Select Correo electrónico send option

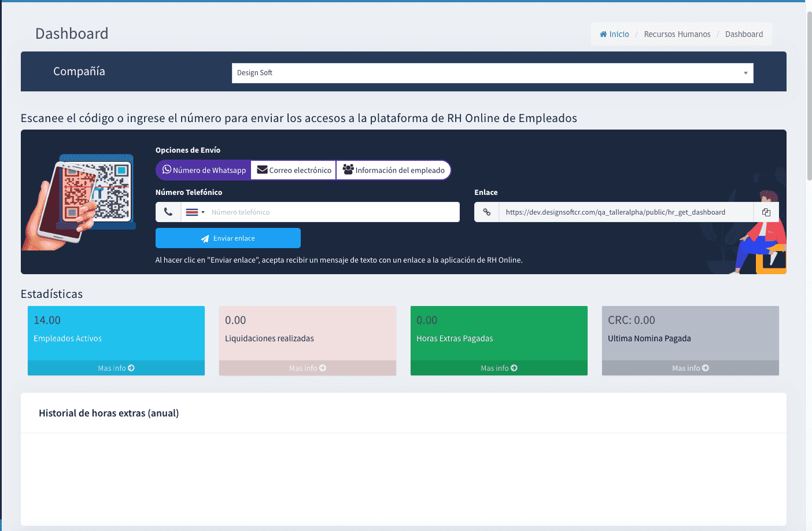point(294,170)
